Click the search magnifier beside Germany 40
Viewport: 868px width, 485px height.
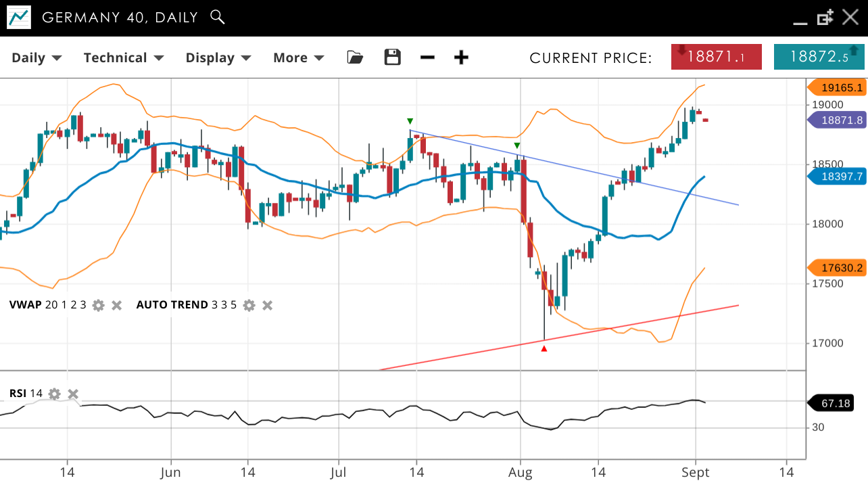click(x=217, y=17)
